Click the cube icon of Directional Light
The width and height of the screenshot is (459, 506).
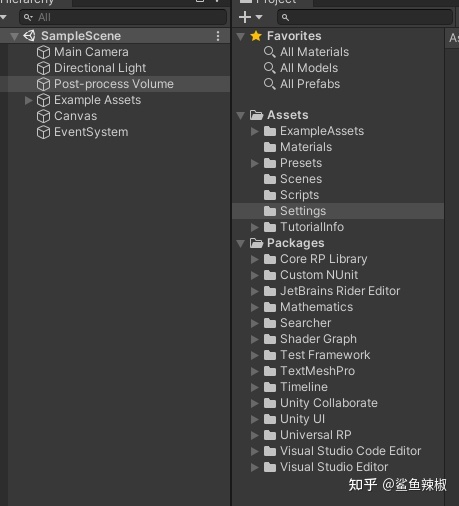[43, 68]
